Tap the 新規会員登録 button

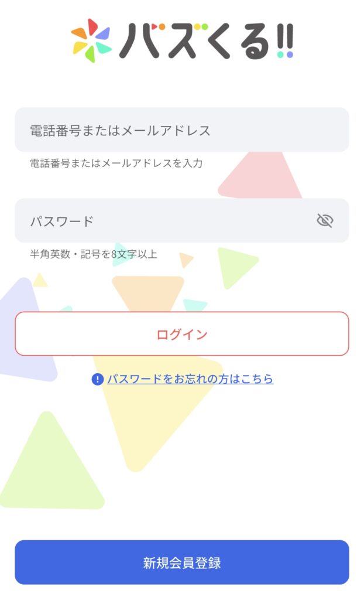click(181, 562)
